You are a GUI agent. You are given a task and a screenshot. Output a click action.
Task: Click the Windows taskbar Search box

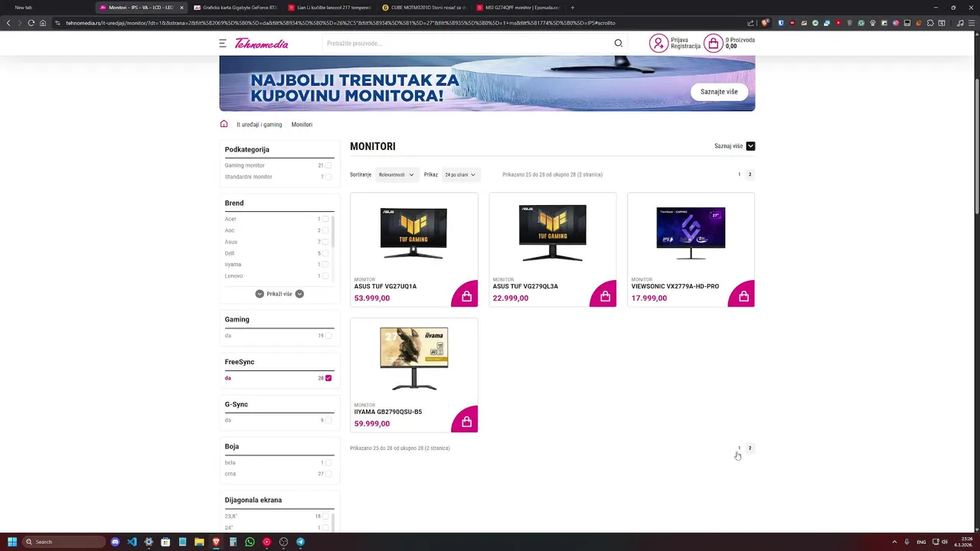click(x=64, y=542)
